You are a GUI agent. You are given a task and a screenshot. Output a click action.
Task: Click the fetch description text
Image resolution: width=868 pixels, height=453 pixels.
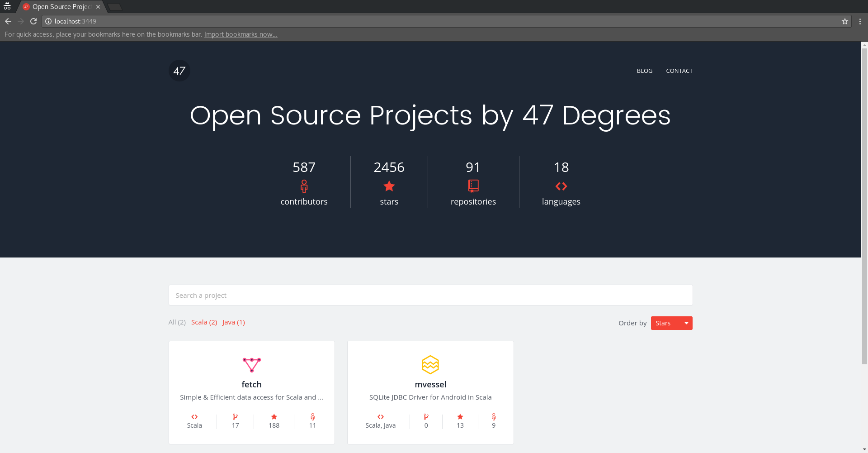click(251, 397)
